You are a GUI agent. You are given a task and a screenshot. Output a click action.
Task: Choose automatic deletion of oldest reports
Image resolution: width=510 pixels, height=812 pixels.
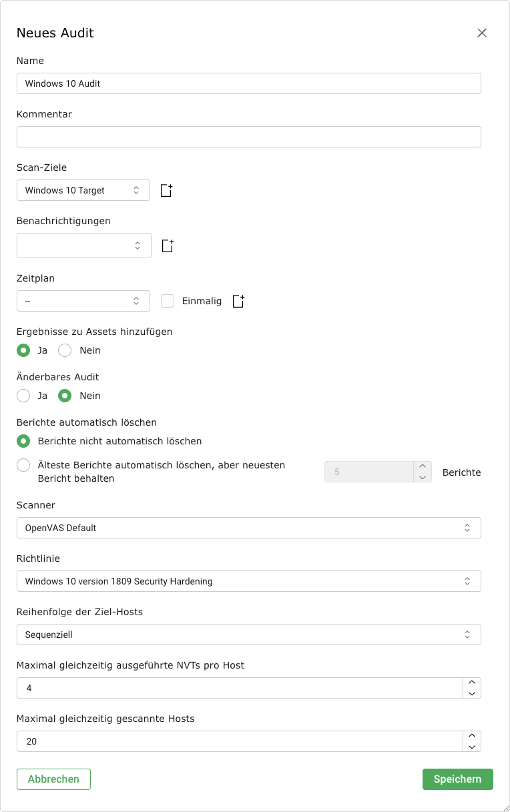[x=23, y=465]
